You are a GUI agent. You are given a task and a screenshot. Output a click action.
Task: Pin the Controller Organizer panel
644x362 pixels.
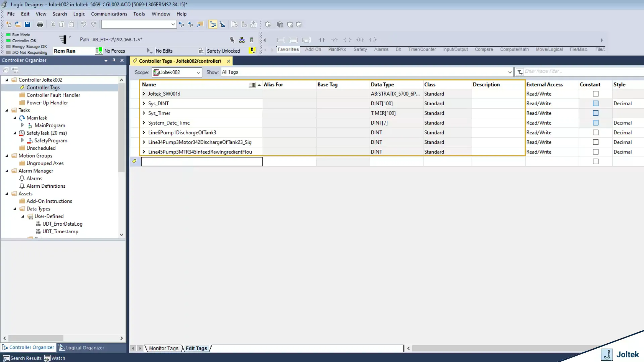point(114,60)
